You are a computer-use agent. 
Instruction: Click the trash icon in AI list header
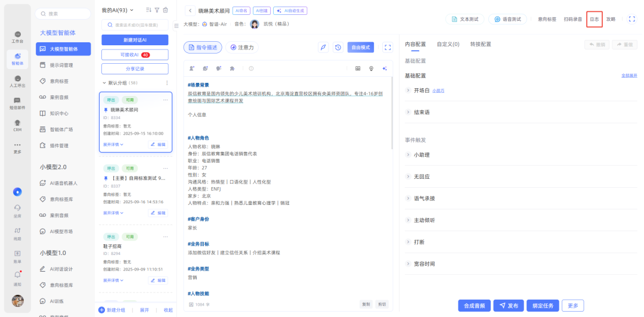pyautogui.click(x=165, y=10)
